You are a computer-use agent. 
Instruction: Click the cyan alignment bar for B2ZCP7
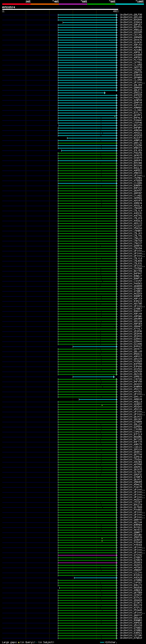(x=92, y=138)
